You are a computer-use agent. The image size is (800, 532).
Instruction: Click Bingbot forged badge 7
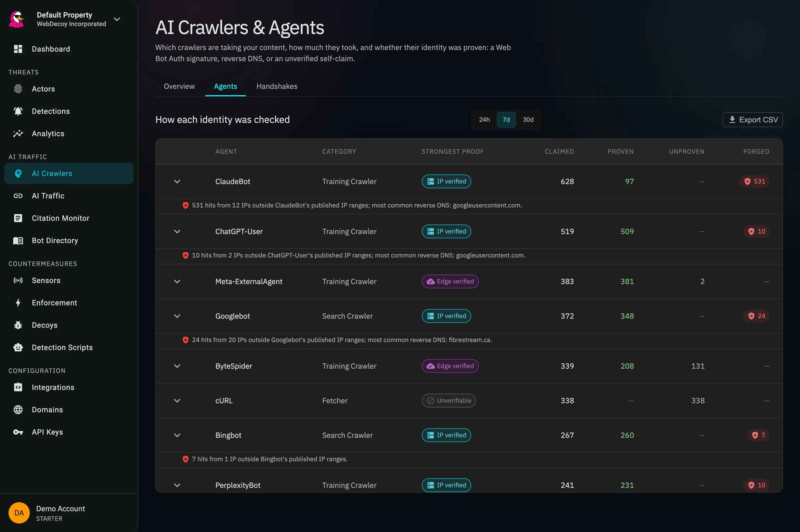click(758, 435)
